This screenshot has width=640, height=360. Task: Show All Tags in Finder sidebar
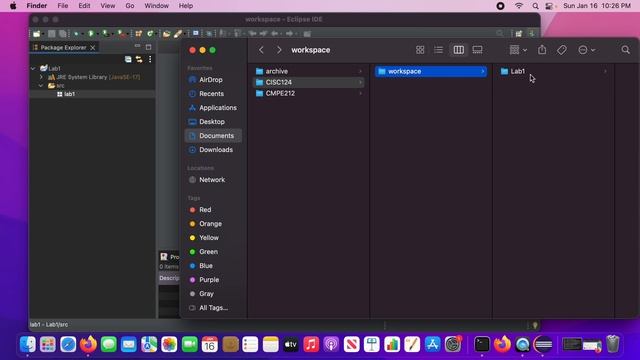click(x=213, y=308)
